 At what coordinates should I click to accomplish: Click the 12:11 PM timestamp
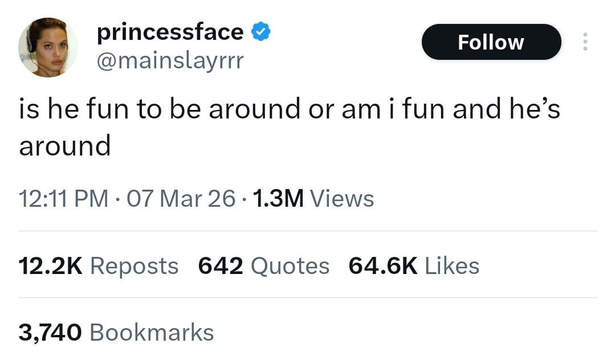63,199
